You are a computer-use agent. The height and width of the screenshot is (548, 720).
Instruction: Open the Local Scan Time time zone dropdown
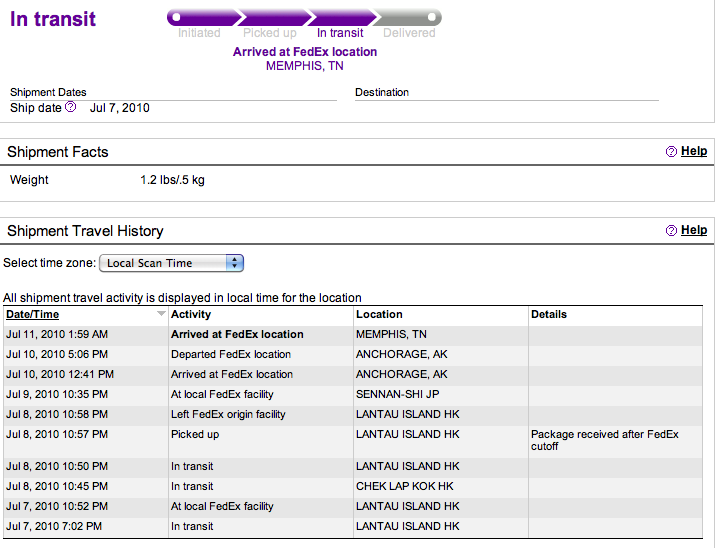pyautogui.click(x=171, y=263)
